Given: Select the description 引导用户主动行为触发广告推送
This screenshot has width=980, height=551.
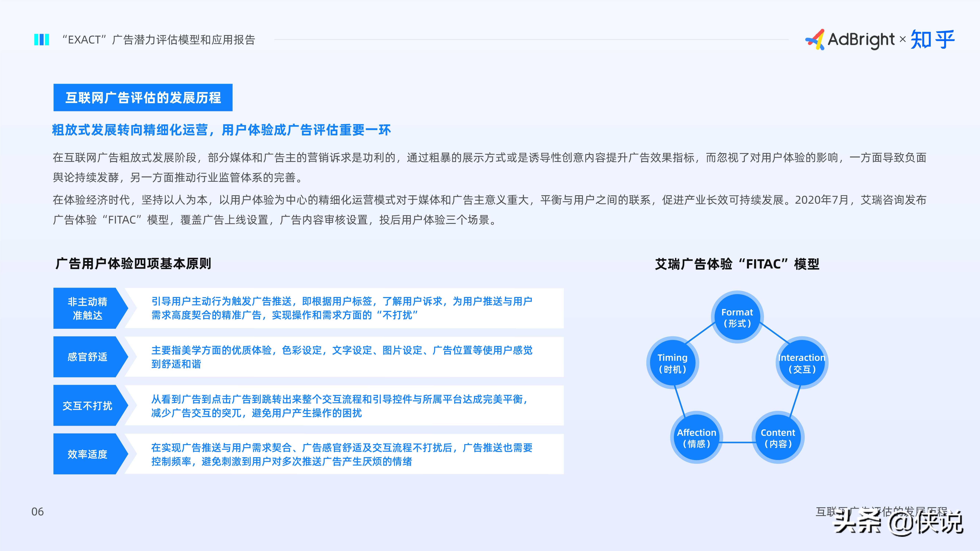Looking at the screenshot, I should (342, 308).
